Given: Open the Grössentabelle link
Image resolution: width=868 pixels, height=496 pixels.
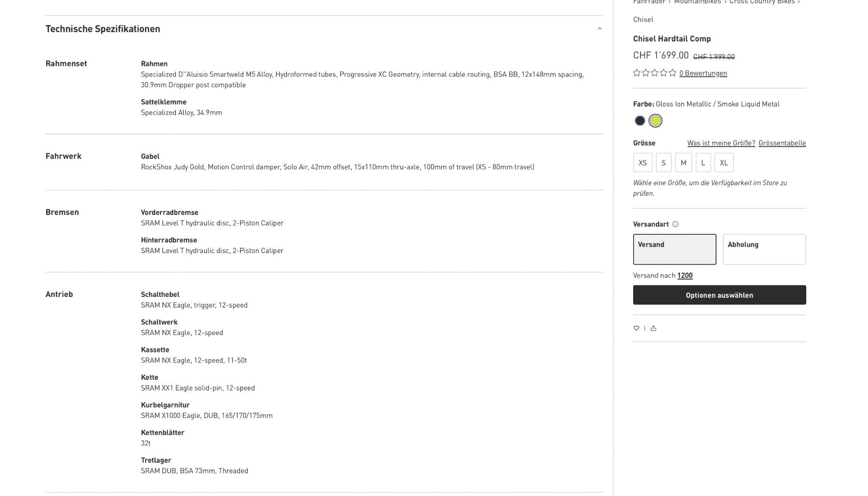Looking at the screenshot, I should [782, 143].
